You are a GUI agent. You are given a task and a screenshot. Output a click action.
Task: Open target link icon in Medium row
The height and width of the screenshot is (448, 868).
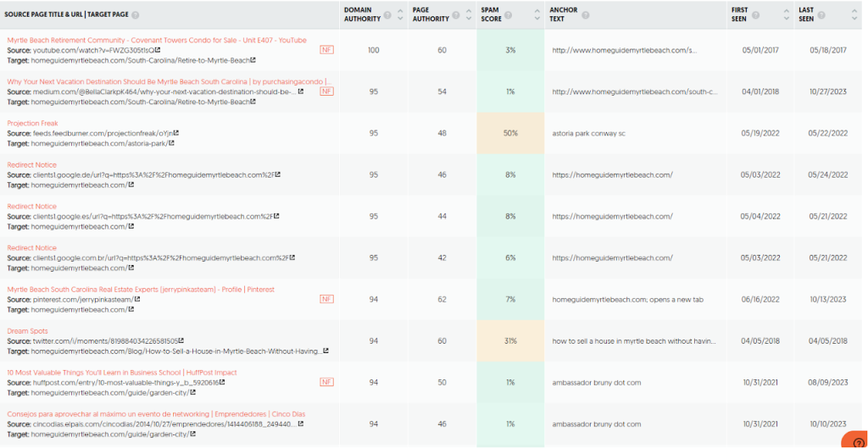(x=253, y=102)
